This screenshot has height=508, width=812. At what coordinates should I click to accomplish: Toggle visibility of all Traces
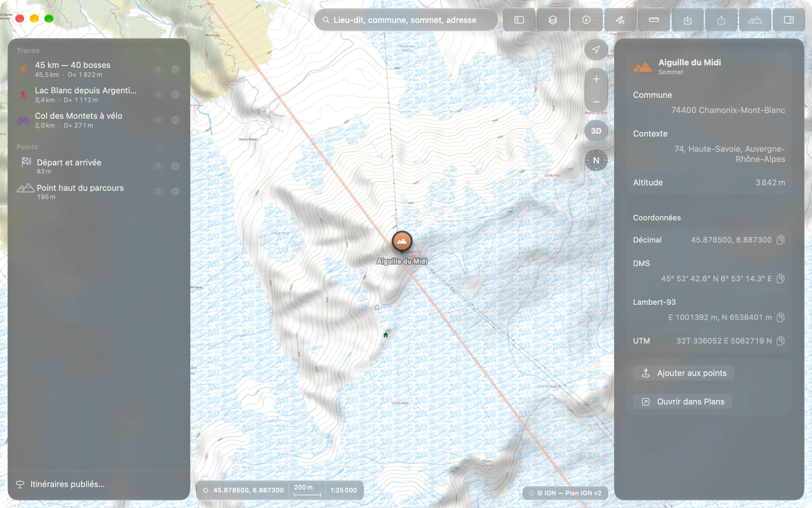point(158,51)
